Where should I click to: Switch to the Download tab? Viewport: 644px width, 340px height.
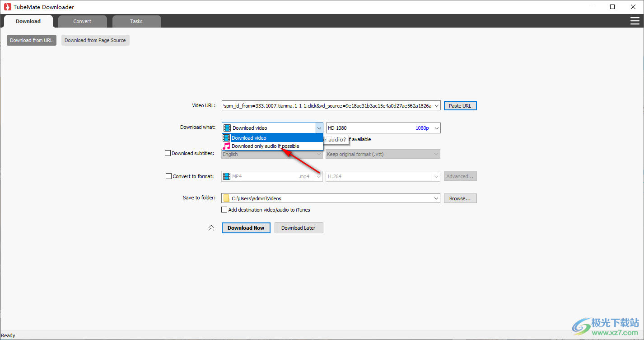[x=28, y=21]
